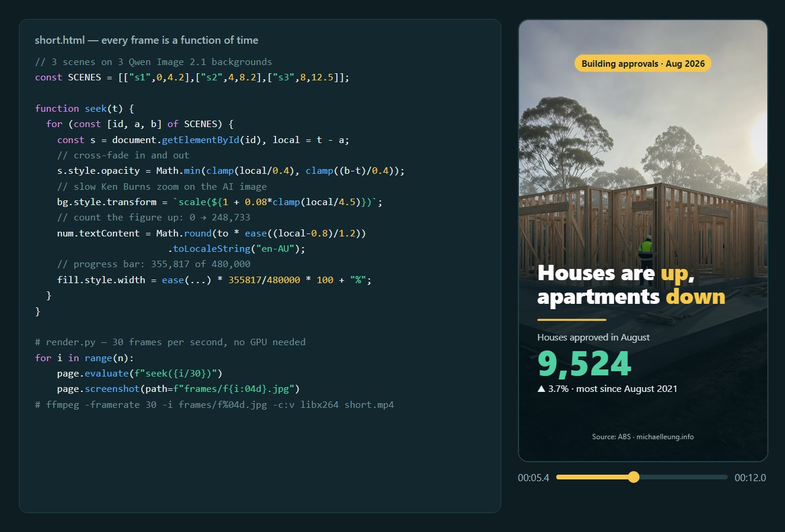Click the 'Building approvals · Aug 2026' badge
Screen dimensions: 785x532
tap(643, 63)
